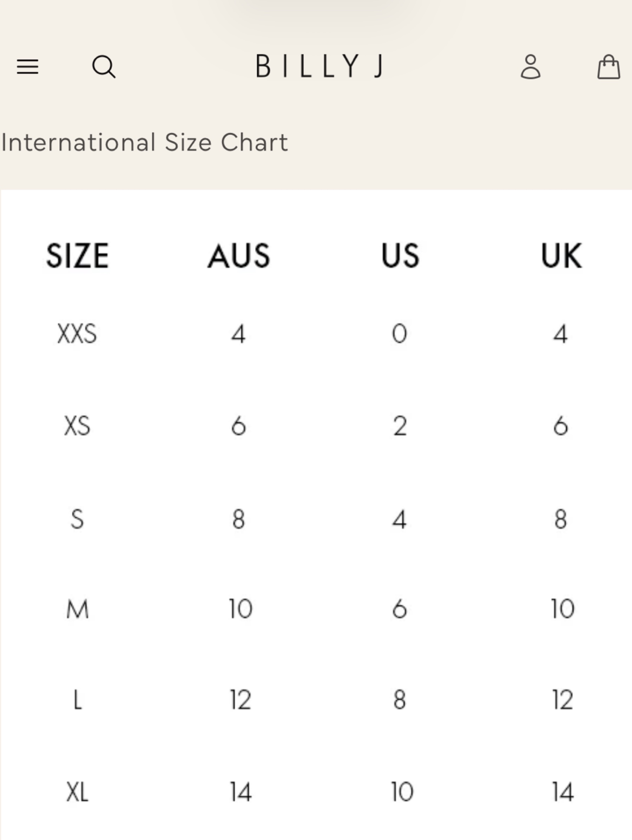Click the International Size Chart heading
This screenshot has width=632, height=840.
144,143
